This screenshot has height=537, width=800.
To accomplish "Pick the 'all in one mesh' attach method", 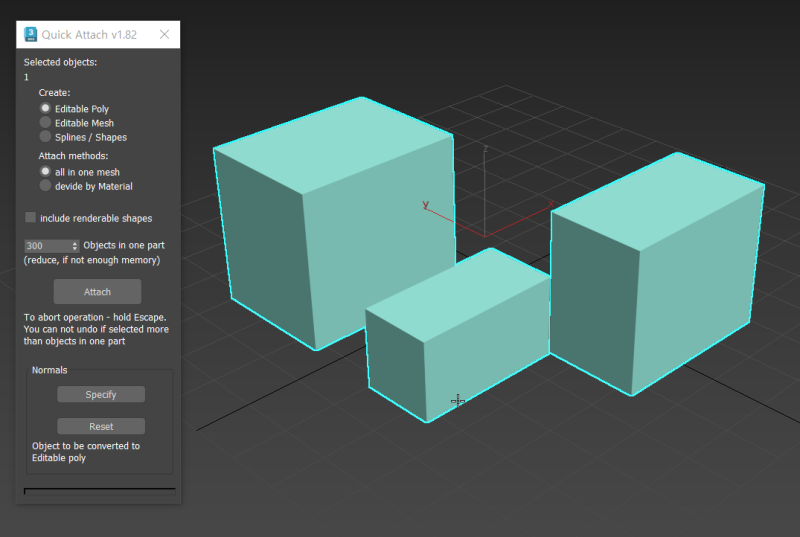I will pos(45,171).
